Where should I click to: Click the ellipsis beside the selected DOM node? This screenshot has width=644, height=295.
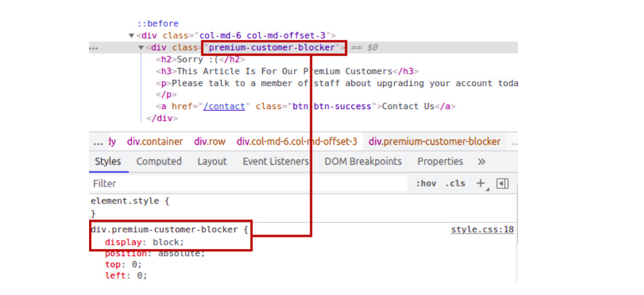(x=94, y=48)
